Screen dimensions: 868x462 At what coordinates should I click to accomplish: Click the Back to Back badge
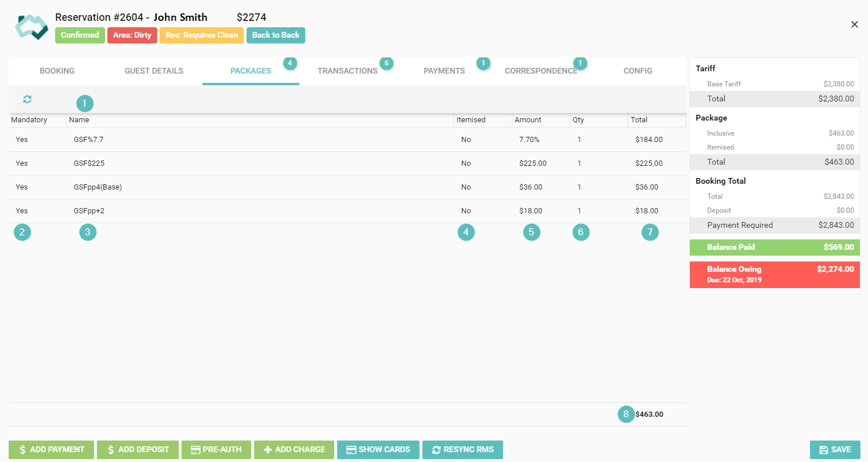click(x=276, y=35)
